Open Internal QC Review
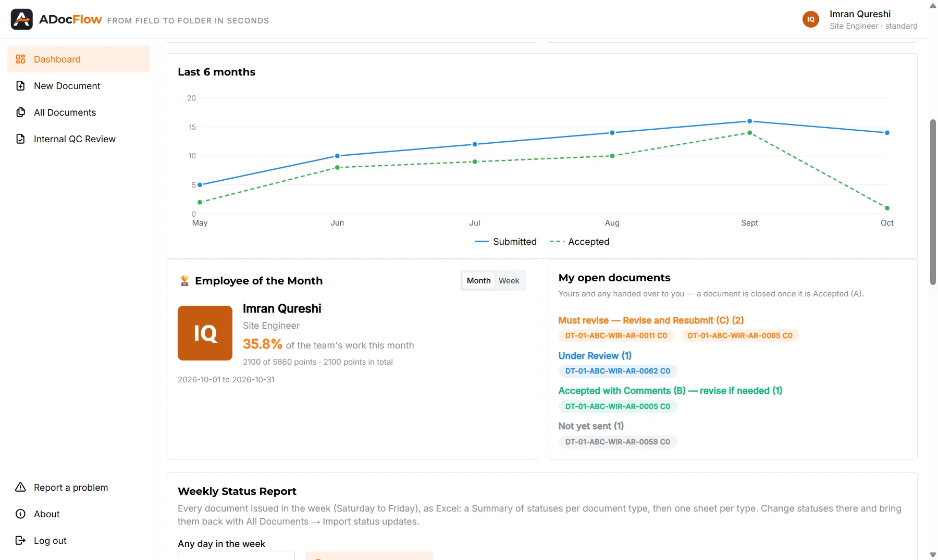This screenshot has height=560, width=938. (x=78, y=139)
